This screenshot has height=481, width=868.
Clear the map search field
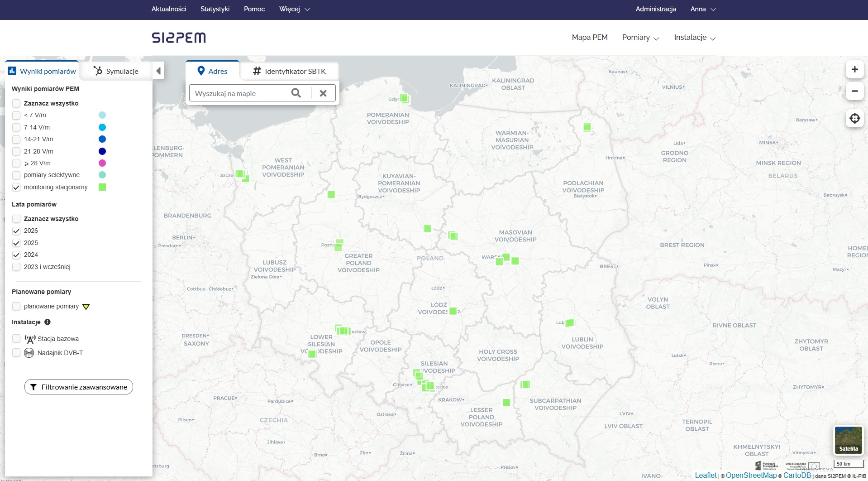click(323, 93)
